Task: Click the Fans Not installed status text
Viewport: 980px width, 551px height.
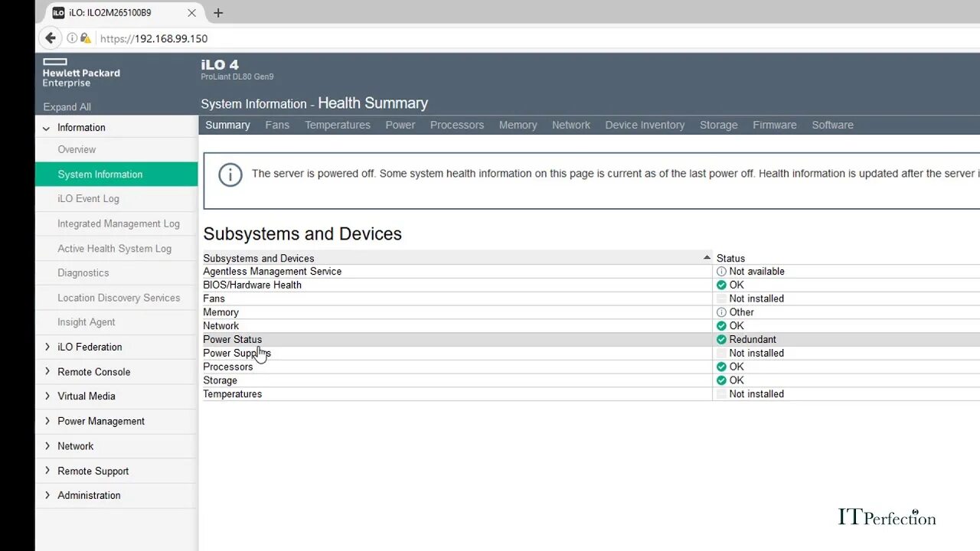Action: click(756, 298)
